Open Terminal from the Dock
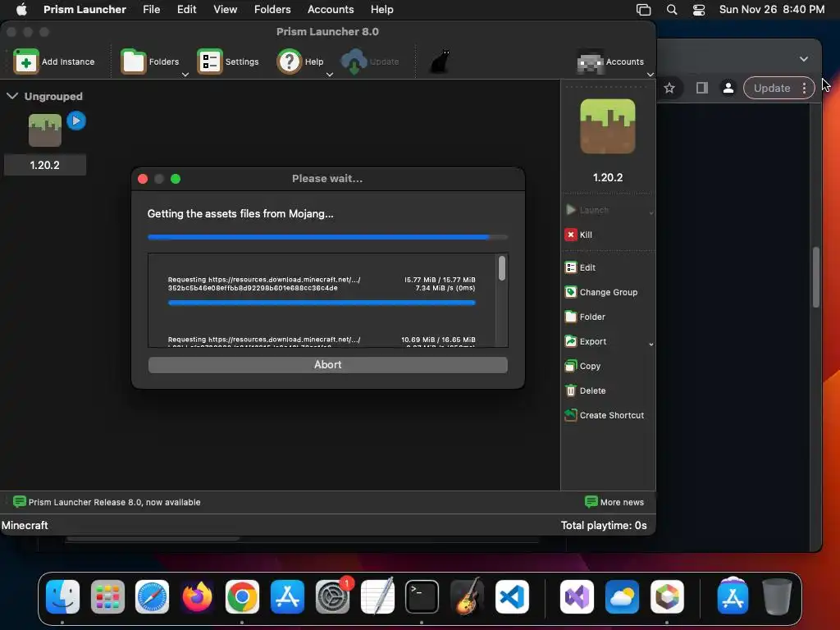Image resolution: width=840 pixels, height=630 pixels. coord(422,597)
